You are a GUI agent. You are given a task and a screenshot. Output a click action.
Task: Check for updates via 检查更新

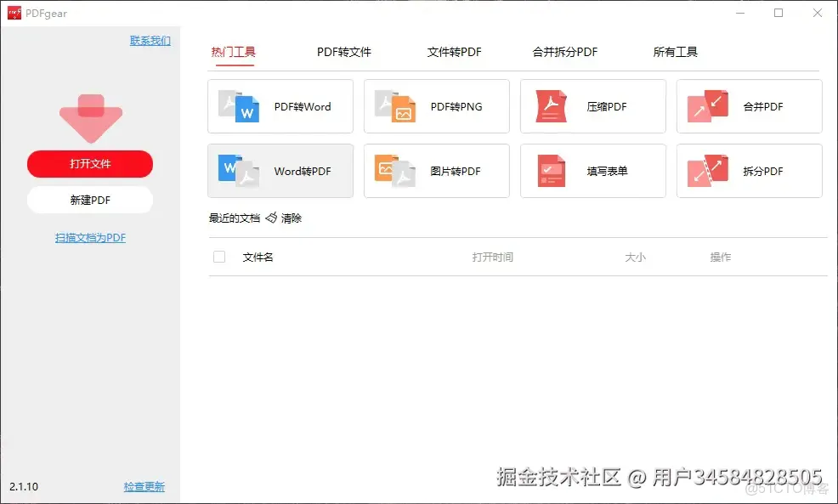[144, 486]
